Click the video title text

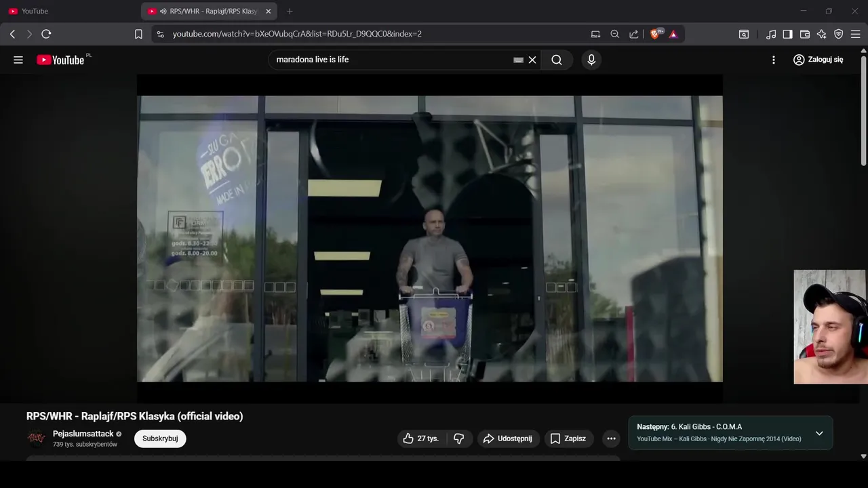coord(135,416)
